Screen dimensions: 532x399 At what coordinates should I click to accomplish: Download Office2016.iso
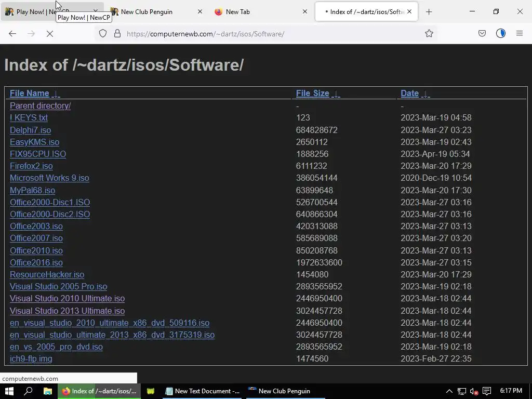36,262
